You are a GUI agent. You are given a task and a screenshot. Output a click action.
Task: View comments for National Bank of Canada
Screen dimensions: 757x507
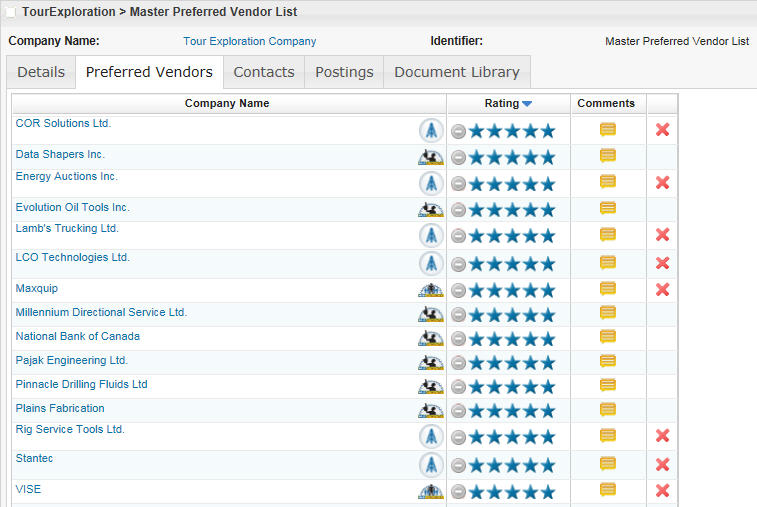pos(607,337)
